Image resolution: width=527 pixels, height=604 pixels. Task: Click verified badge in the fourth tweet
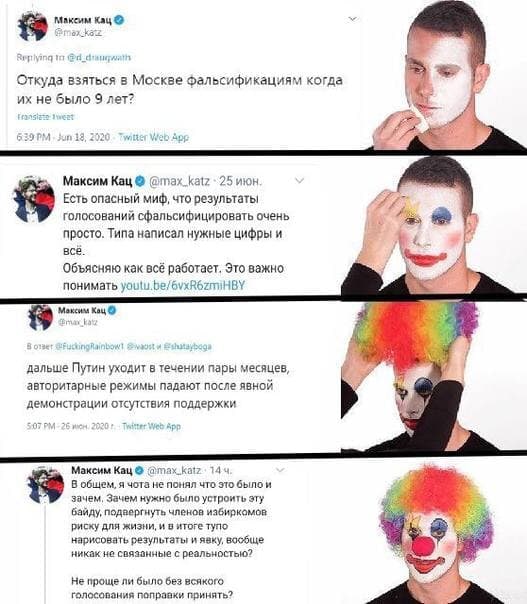[x=140, y=470]
